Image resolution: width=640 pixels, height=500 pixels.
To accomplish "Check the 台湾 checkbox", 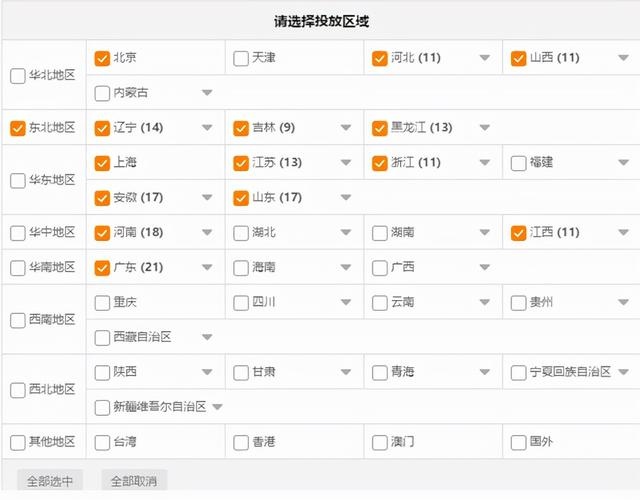I will (x=102, y=442).
